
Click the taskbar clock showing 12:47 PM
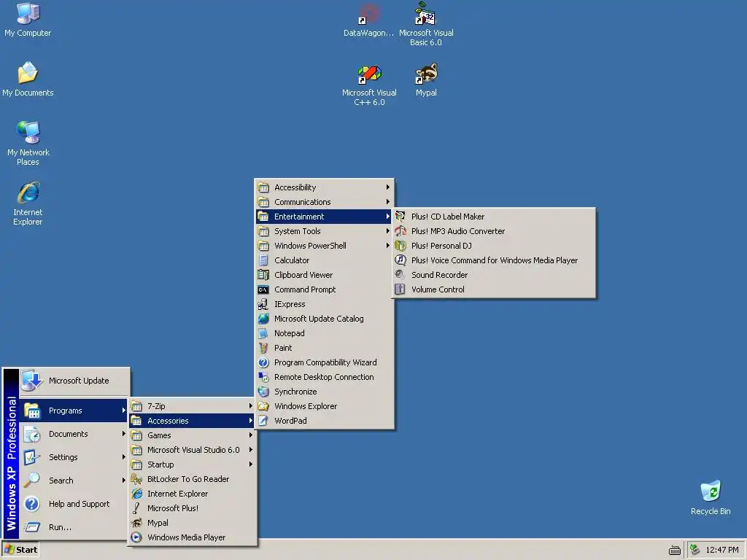tap(721, 550)
